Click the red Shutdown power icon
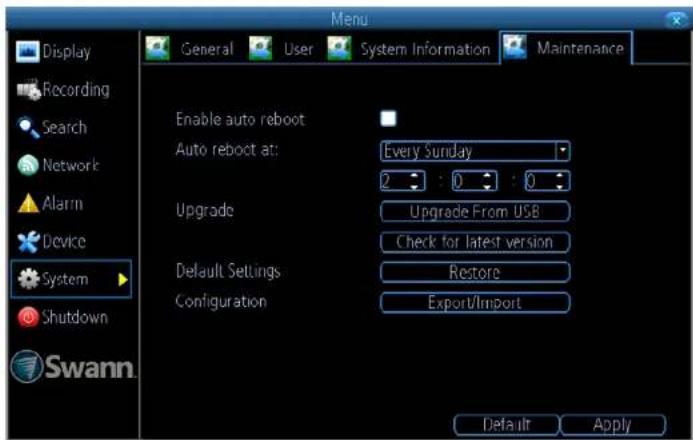693x440 pixels. (x=28, y=317)
